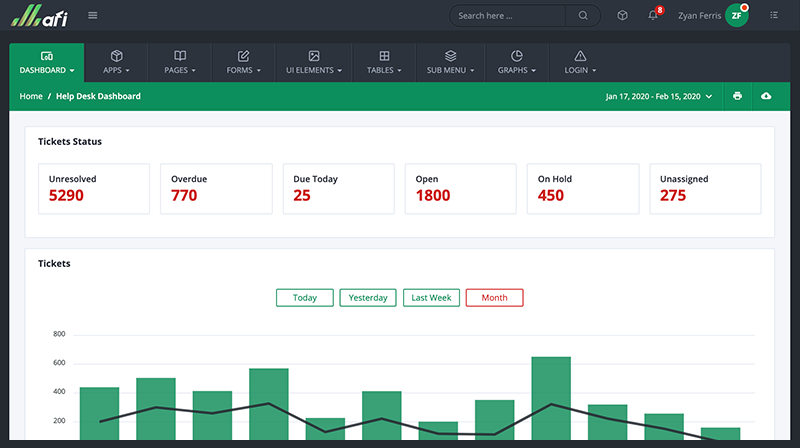Select the Dashboard nav tab
Viewport: 800px width, 448px height.
click(x=47, y=62)
